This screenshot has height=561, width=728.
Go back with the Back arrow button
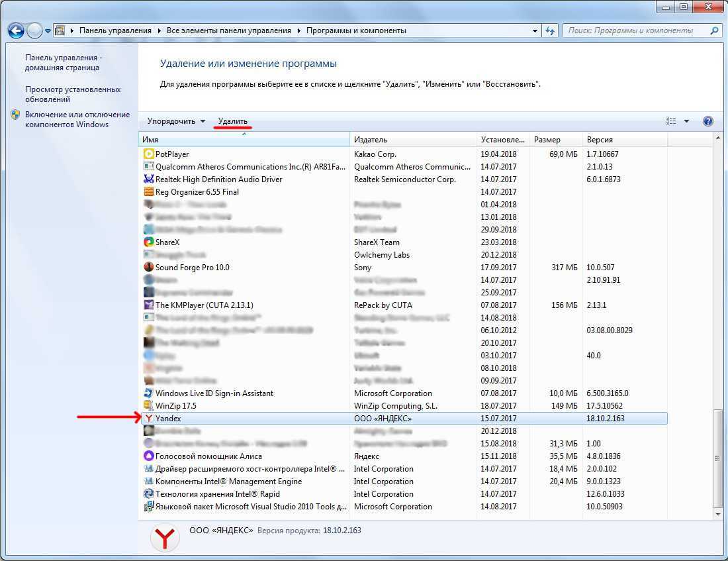pyautogui.click(x=16, y=30)
